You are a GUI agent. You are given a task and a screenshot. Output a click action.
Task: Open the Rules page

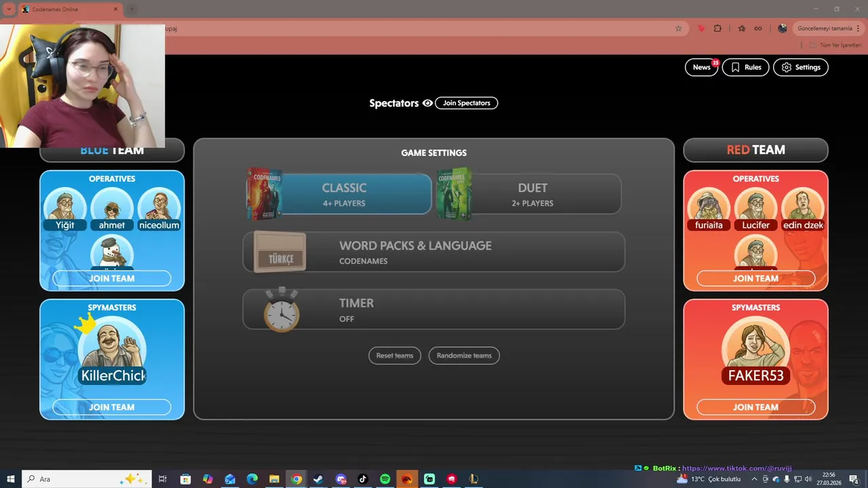[746, 67]
